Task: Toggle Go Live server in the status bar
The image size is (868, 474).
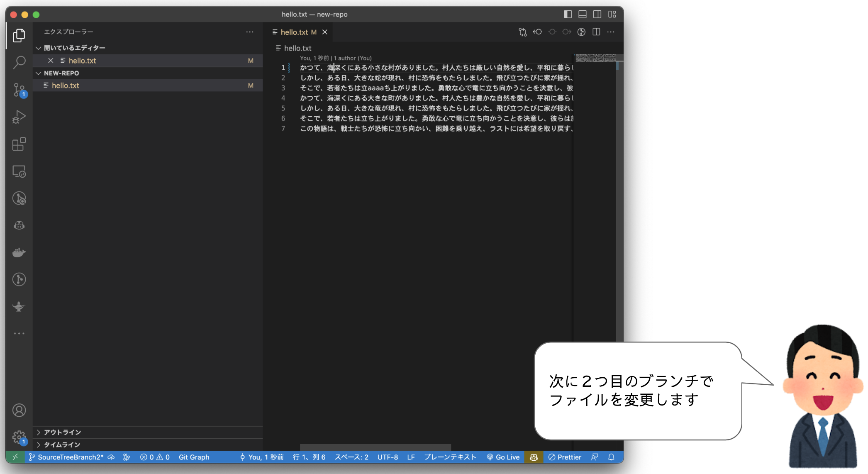Action: (x=503, y=457)
